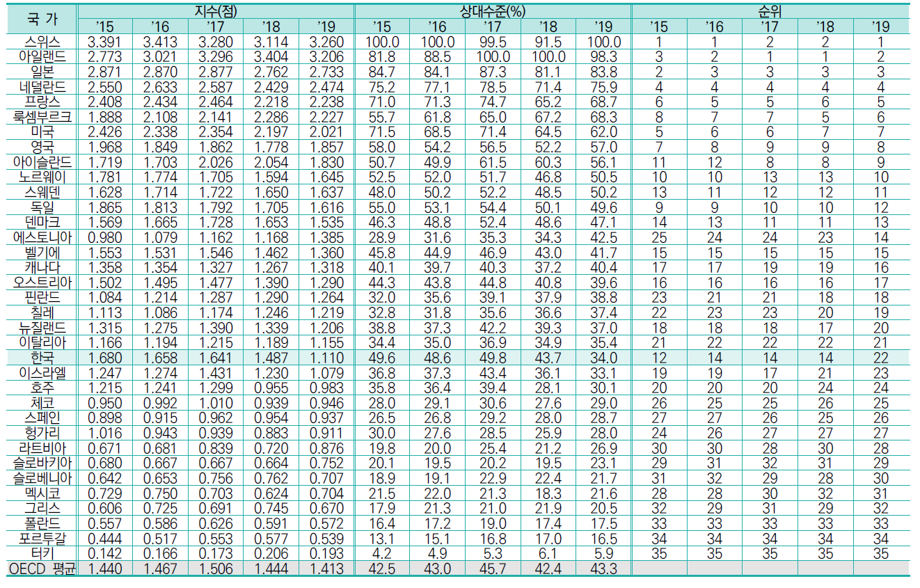Click index value 3.391 in 스위스 row
Viewport: 920px width, 588px height.
click(106, 42)
